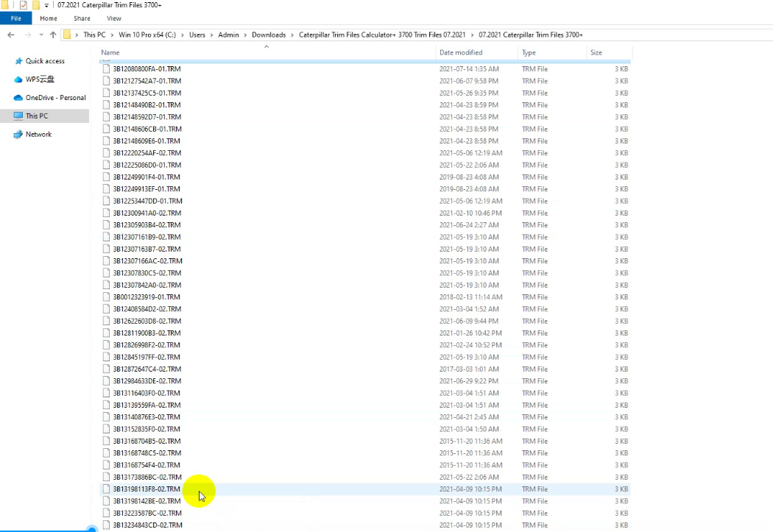Screen dimensions: 773x532
Task: Click file icon of 3B12080800FA-01.TRM
Action: coord(106,69)
